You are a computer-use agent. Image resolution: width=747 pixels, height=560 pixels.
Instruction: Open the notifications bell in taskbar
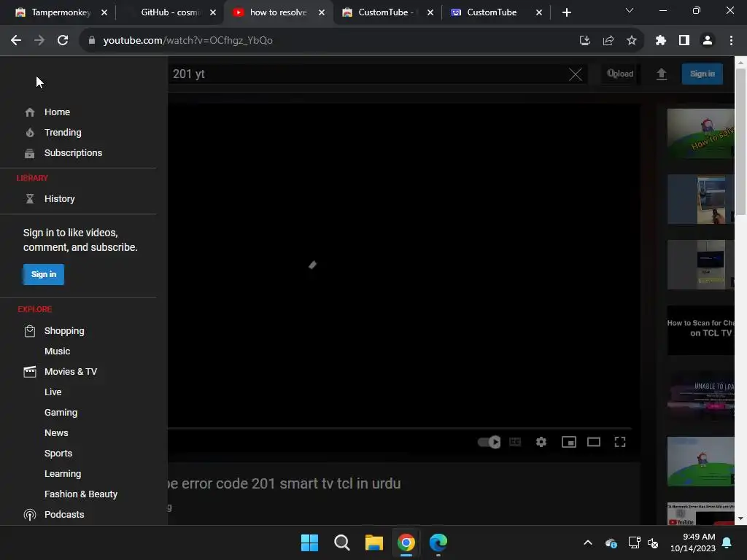[727, 542]
